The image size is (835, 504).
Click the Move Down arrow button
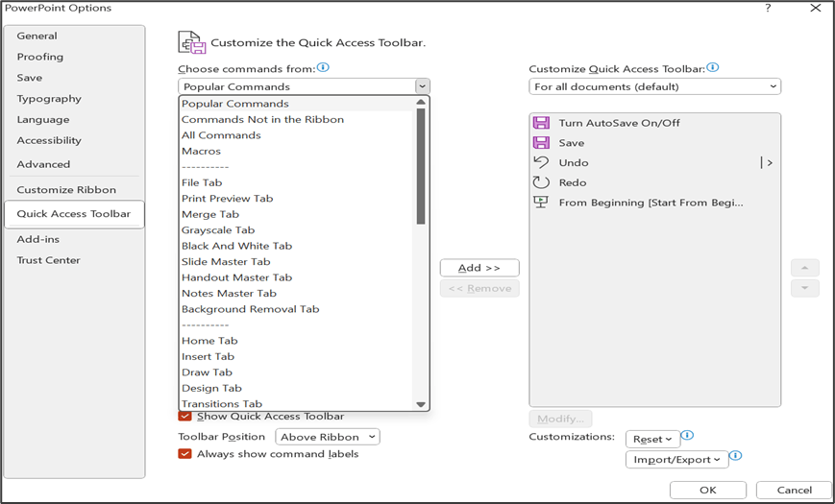point(804,288)
